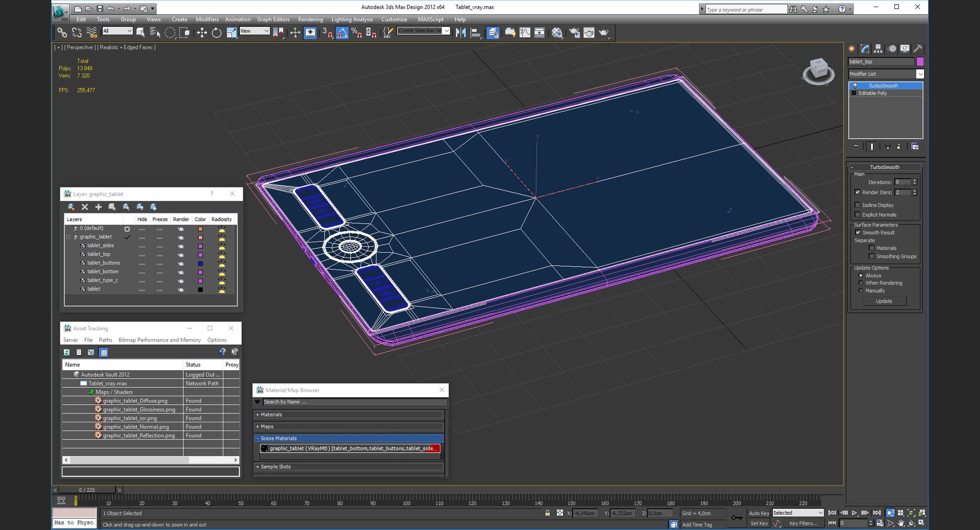Open the Utilities panel hammer icon
The width and height of the screenshot is (980, 530).
918,49
